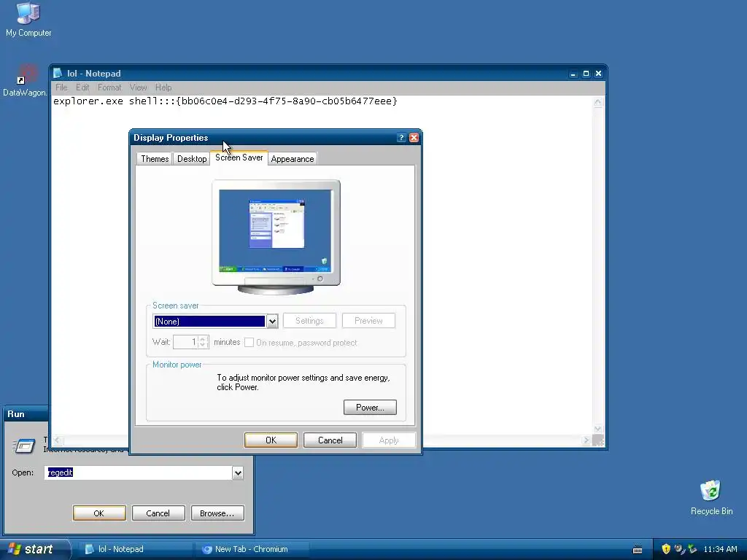Click the explorer.exe shell text line in Notepad
Viewport: 747px width, 560px height.
(225, 101)
